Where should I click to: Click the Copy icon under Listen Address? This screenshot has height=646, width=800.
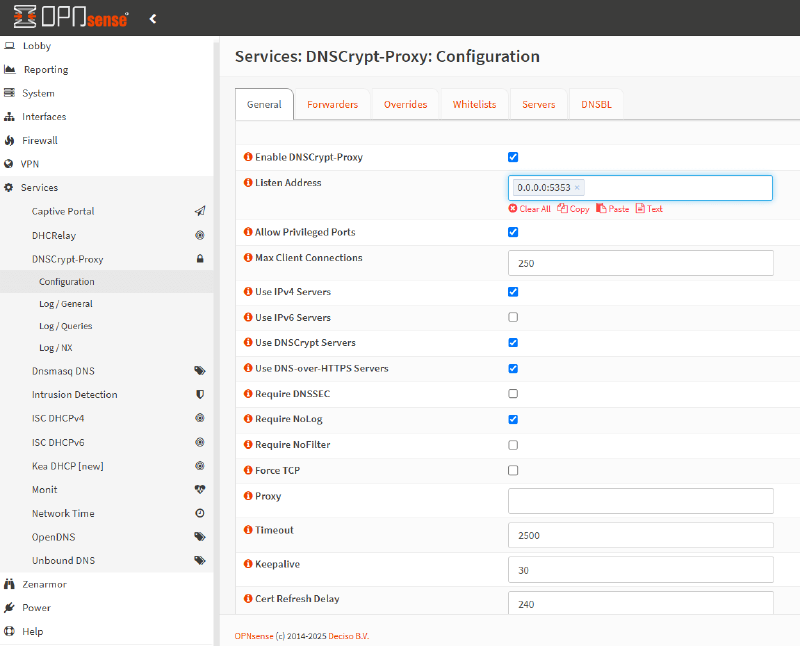(x=574, y=209)
